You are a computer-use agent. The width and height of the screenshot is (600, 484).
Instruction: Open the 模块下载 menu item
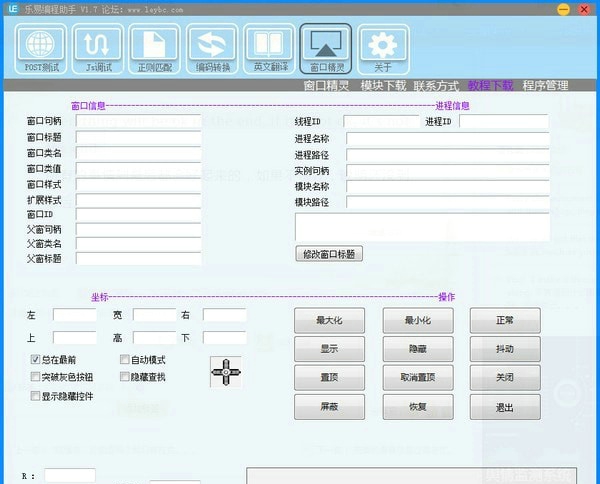384,86
